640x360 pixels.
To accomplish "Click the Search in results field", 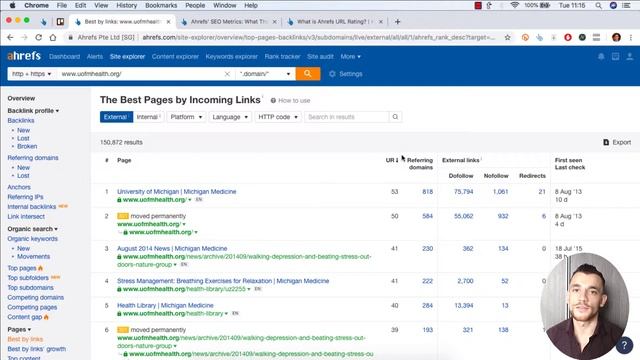I will pos(347,117).
